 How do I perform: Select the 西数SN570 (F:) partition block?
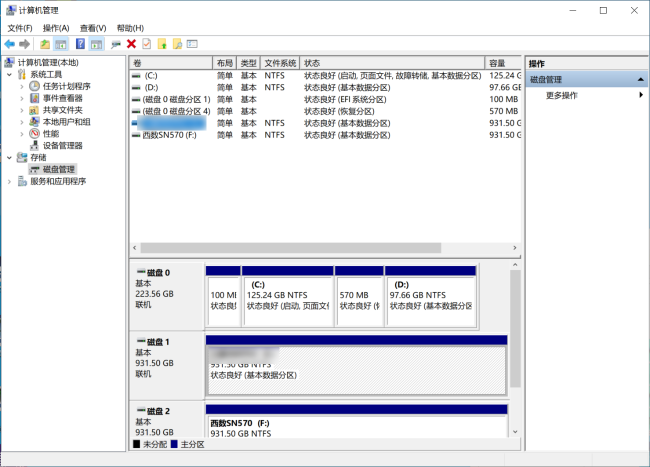coord(357,421)
